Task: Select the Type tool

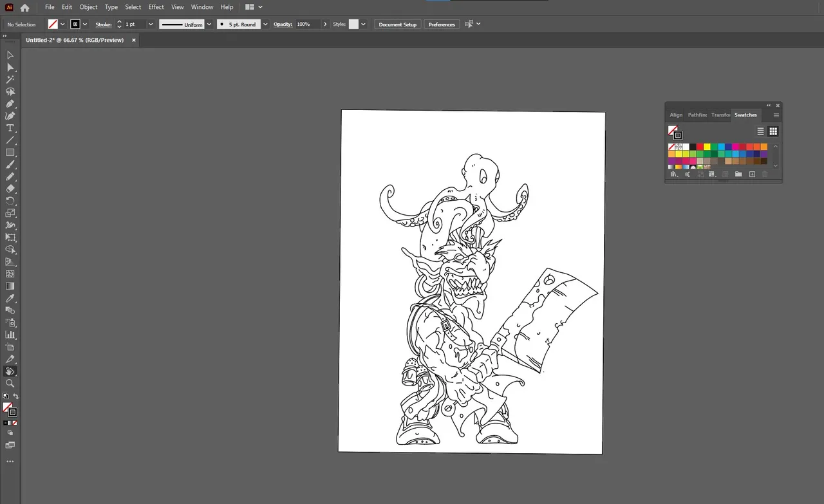Action: 10,128
